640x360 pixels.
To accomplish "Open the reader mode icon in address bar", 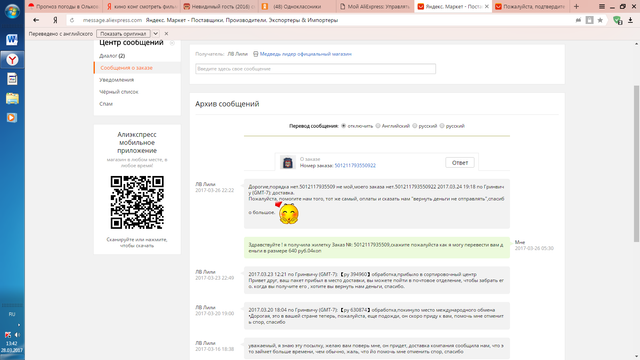I will coord(589,20).
